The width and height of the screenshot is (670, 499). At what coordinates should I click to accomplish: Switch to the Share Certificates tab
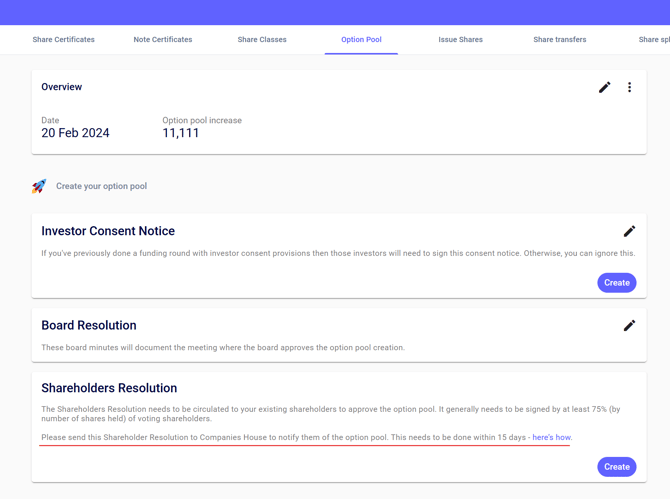click(63, 40)
